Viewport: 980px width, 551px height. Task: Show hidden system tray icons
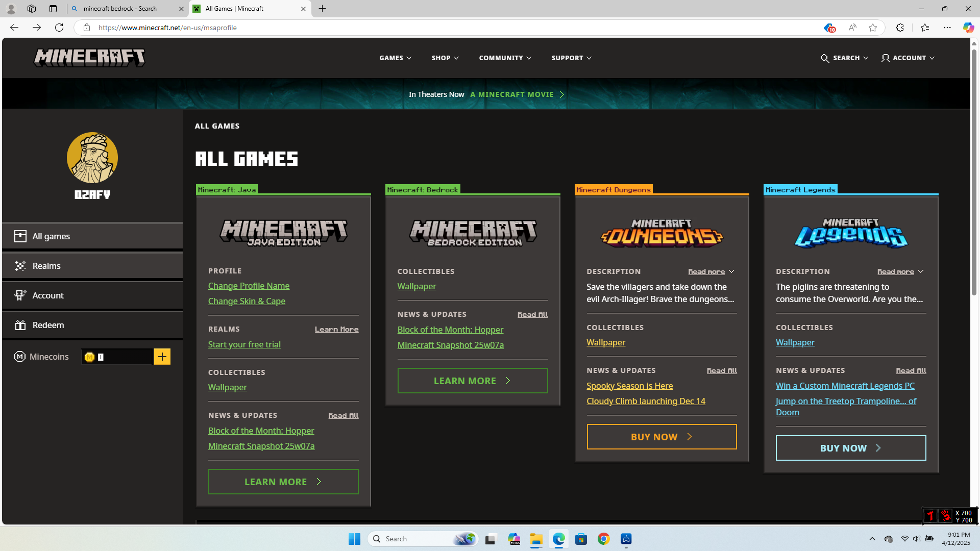(872, 539)
